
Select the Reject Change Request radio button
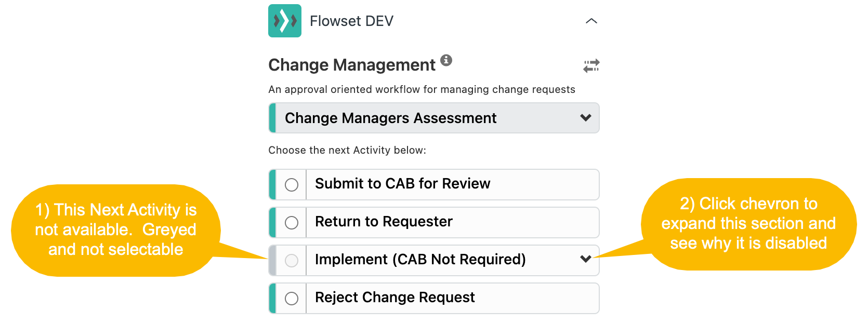(292, 299)
